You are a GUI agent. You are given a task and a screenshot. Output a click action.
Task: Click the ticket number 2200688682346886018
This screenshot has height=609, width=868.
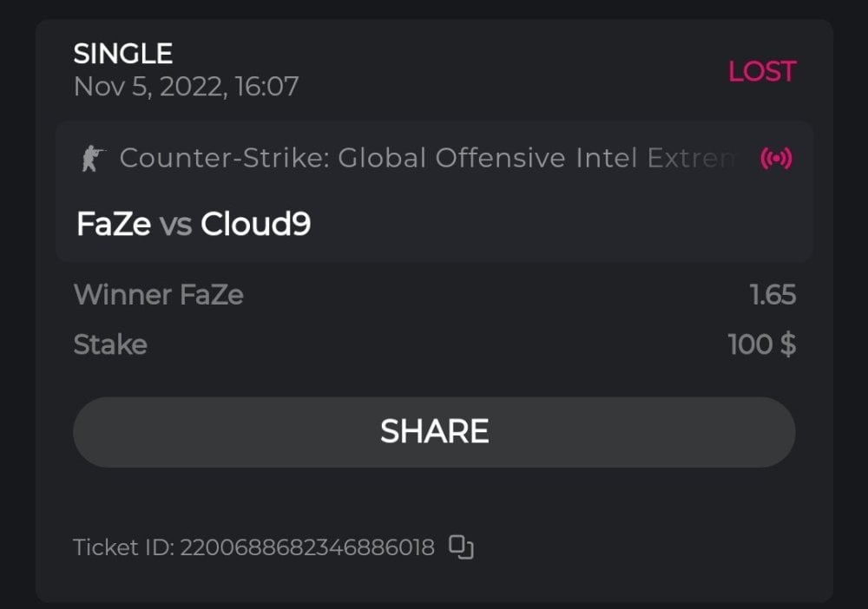[307, 547]
